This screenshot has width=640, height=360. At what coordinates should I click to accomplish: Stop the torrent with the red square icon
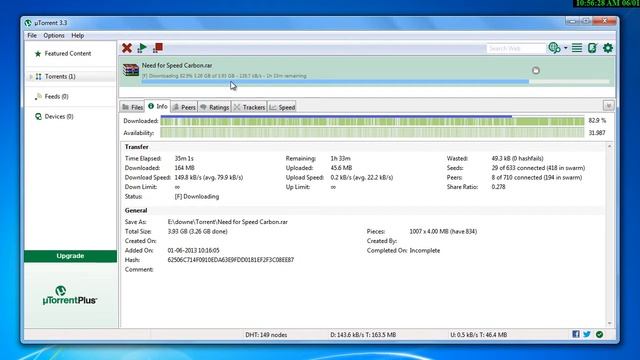pyautogui.click(x=158, y=48)
